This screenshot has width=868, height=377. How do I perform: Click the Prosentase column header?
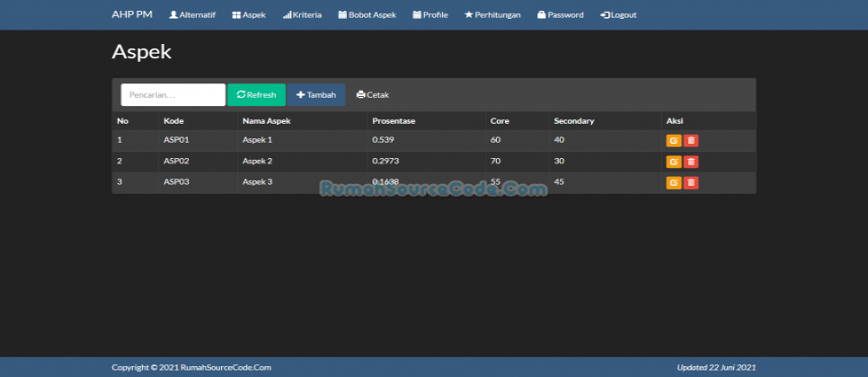point(394,121)
